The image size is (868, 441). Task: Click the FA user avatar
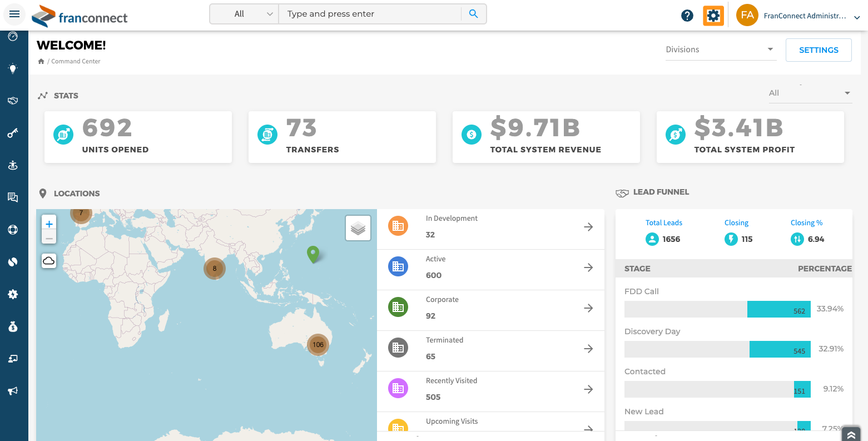[x=747, y=15]
